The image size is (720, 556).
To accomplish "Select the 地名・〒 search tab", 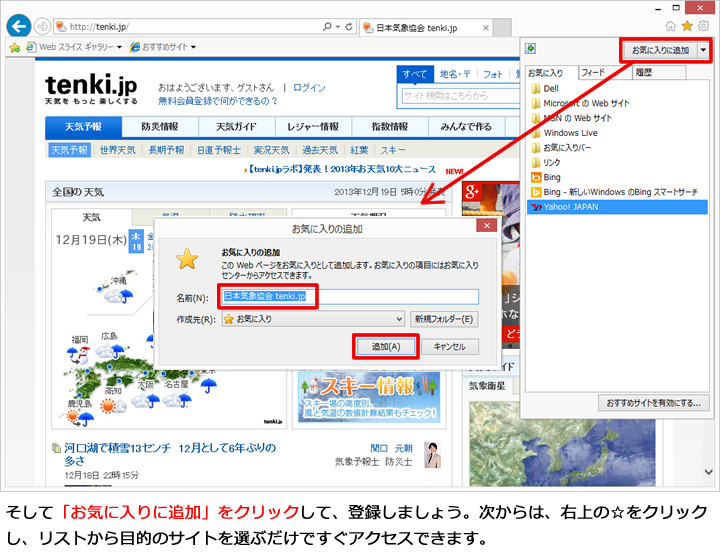I will pyautogui.click(x=455, y=74).
